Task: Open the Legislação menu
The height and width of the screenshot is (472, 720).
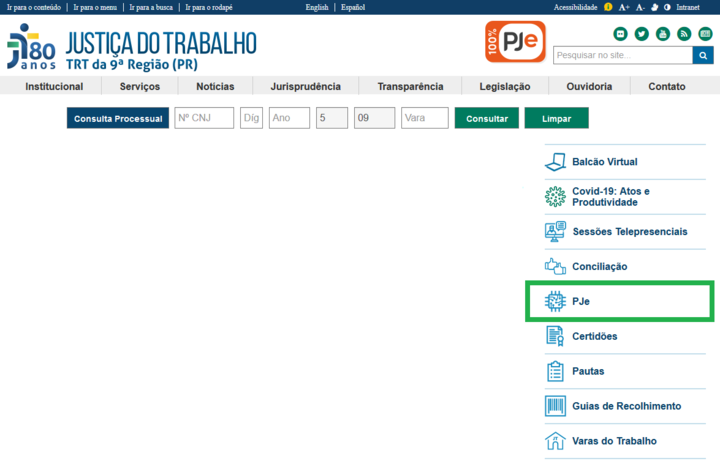Action: tap(505, 86)
